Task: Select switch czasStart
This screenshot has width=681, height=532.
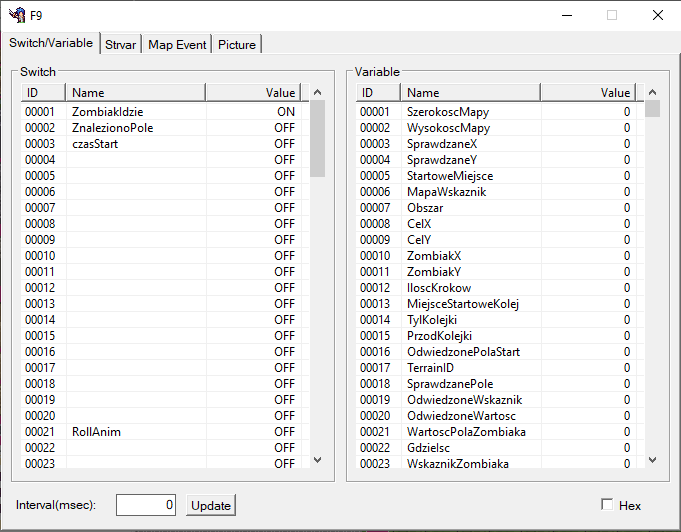Action: pos(165,144)
